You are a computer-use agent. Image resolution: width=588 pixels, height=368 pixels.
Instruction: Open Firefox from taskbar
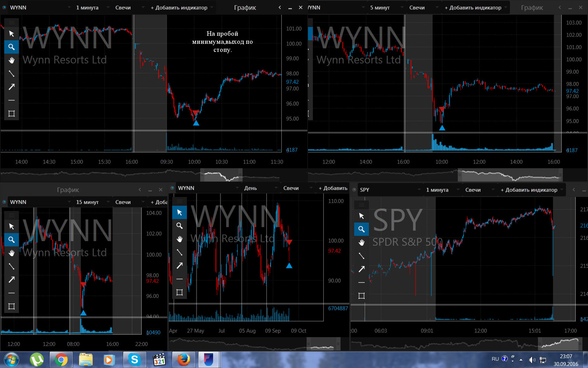(184, 360)
